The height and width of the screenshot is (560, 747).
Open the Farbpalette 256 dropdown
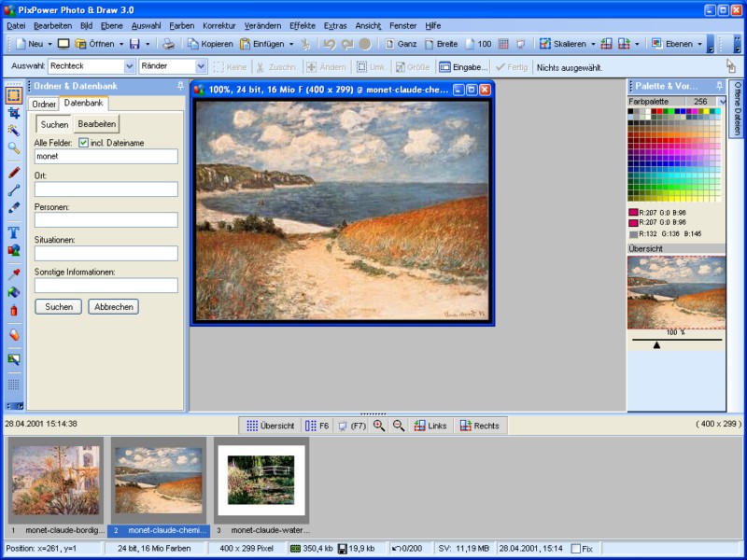click(722, 102)
